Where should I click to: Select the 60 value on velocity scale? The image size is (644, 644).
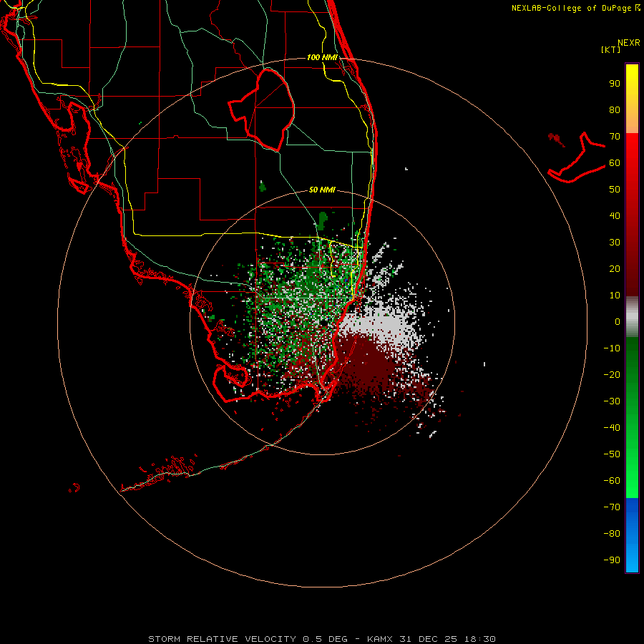615,162
